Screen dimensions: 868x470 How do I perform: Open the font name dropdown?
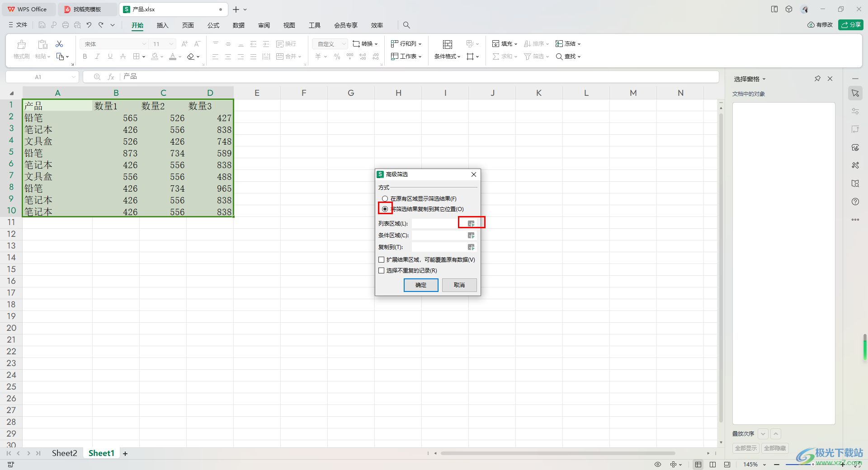click(x=144, y=44)
